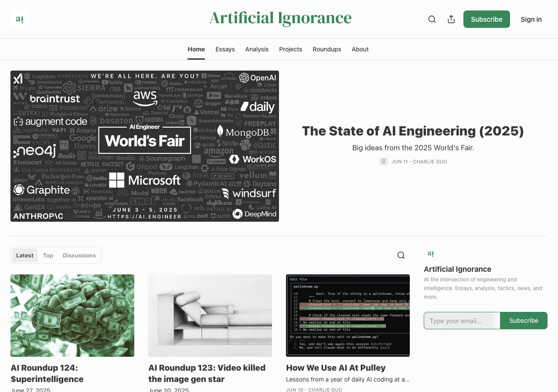
Task: Click the Sign in link
Action: click(x=531, y=19)
